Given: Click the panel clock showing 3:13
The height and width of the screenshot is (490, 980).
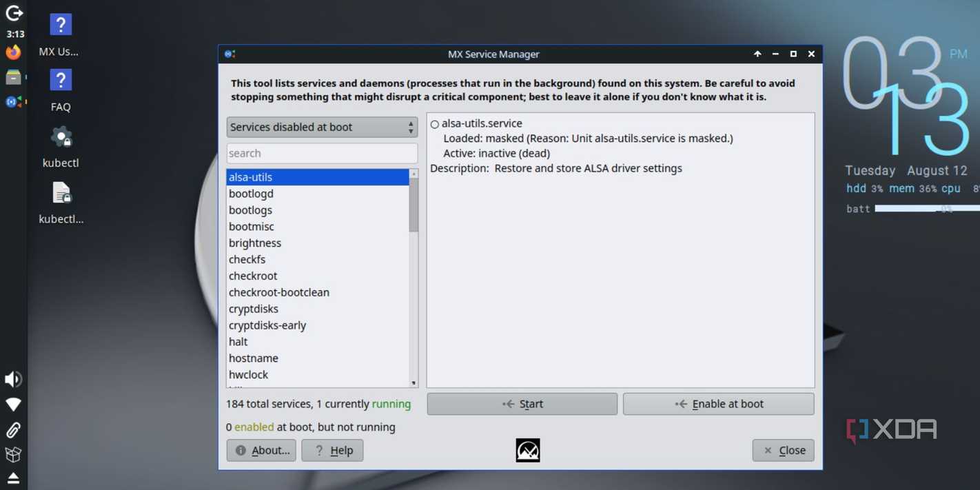Looking at the screenshot, I should (14, 34).
